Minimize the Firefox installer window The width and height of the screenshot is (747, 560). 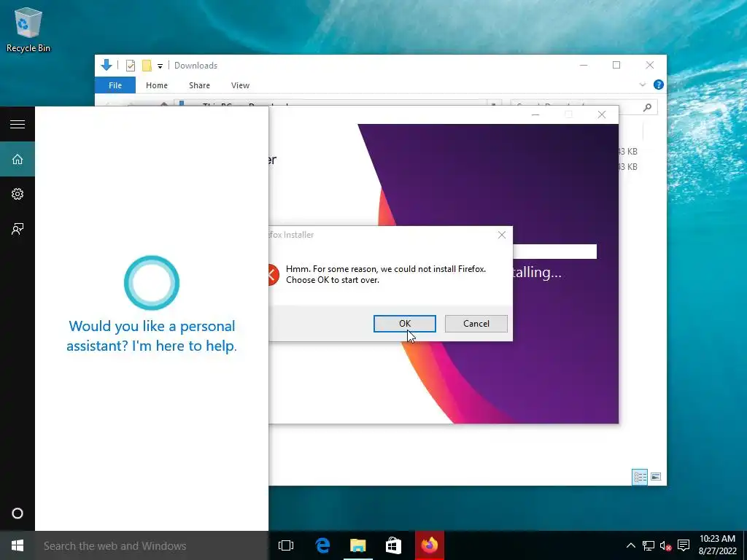coord(535,114)
